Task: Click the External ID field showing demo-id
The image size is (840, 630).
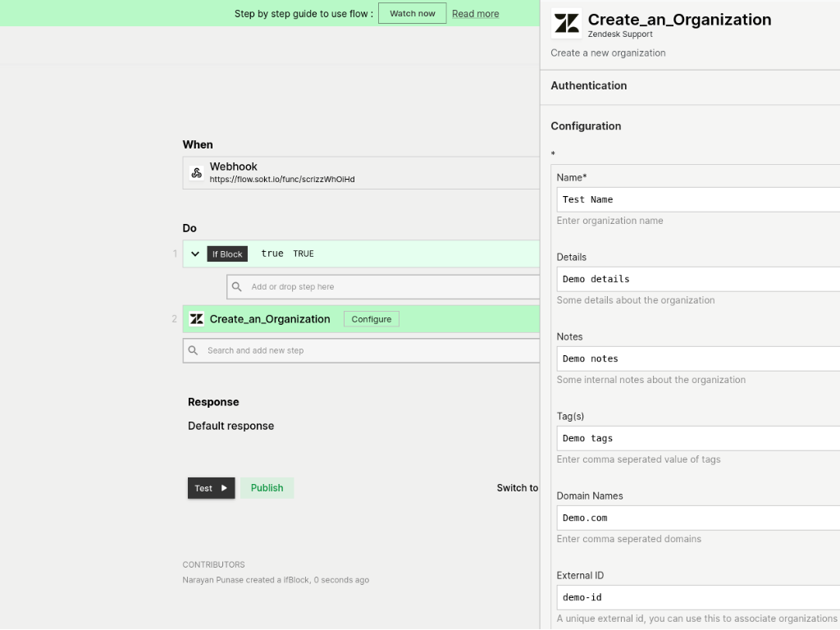Action: pos(697,597)
